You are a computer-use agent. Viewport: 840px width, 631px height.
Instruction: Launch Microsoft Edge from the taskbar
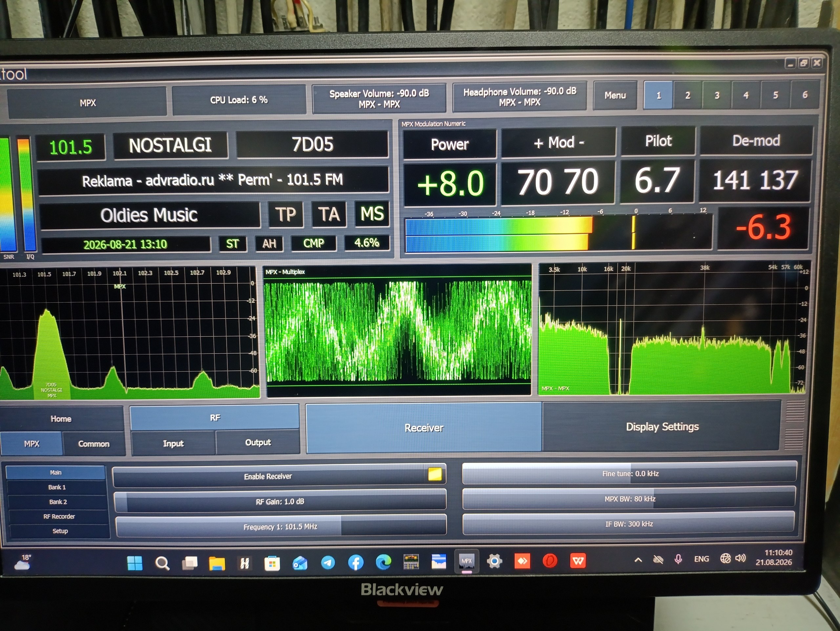pos(383,562)
